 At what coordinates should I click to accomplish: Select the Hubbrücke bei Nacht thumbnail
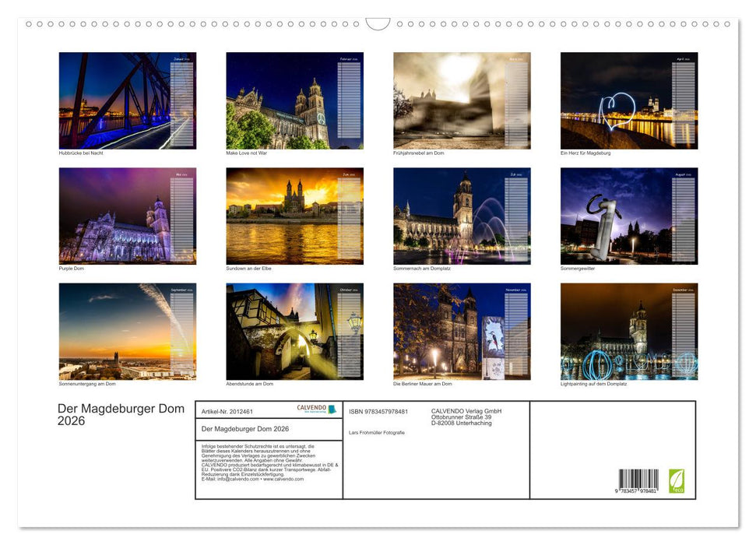[127, 100]
